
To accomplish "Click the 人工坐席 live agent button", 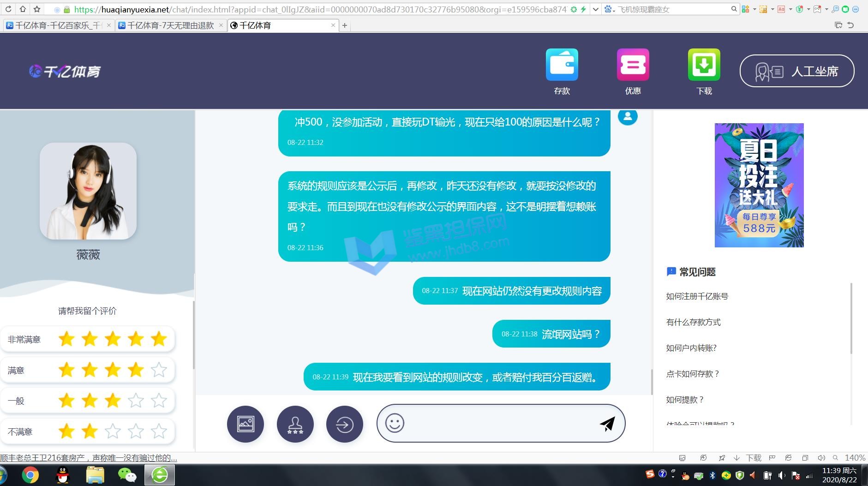I will point(797,71).
